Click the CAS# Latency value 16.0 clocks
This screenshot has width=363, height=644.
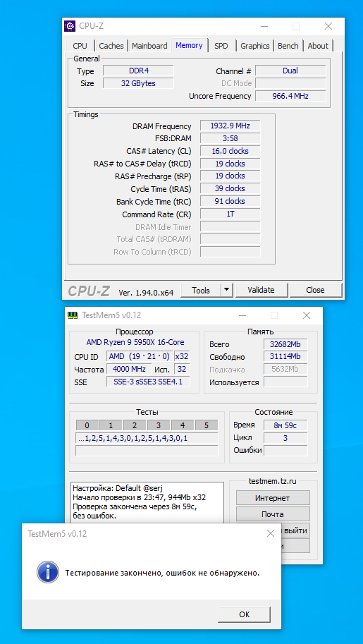click(x=230, y=151)
